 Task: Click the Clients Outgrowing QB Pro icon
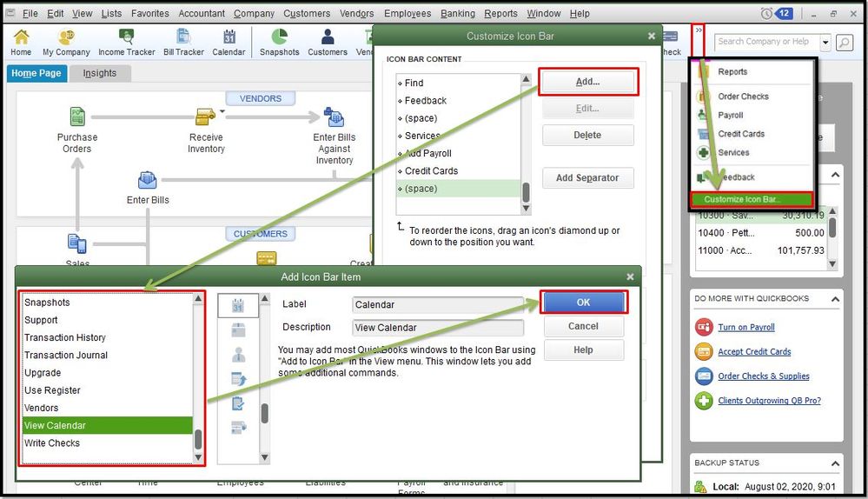[x=704, y=401]
